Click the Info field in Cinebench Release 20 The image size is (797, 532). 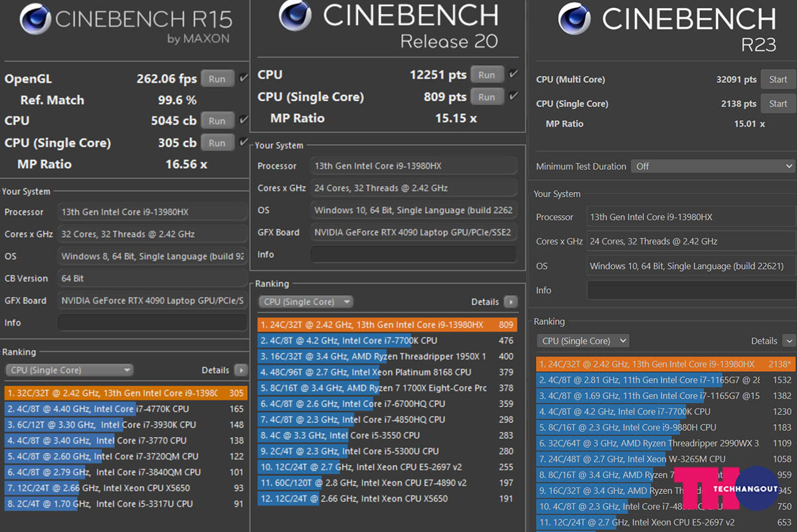(414, 254)
